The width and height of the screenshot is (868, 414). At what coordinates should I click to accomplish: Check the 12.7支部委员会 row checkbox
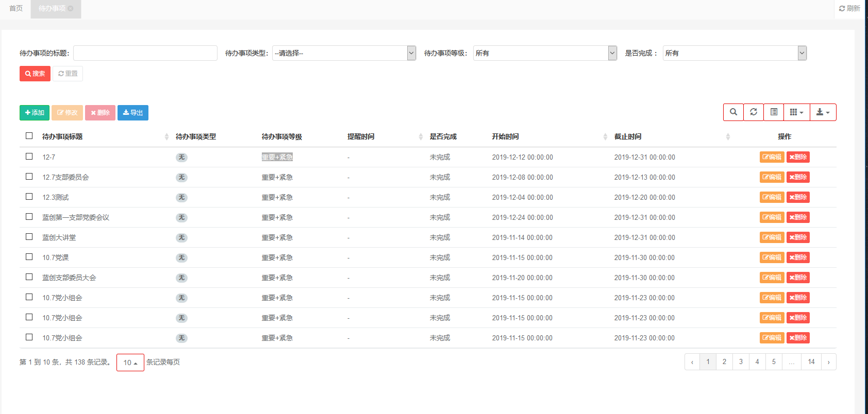tap(29, 177)
